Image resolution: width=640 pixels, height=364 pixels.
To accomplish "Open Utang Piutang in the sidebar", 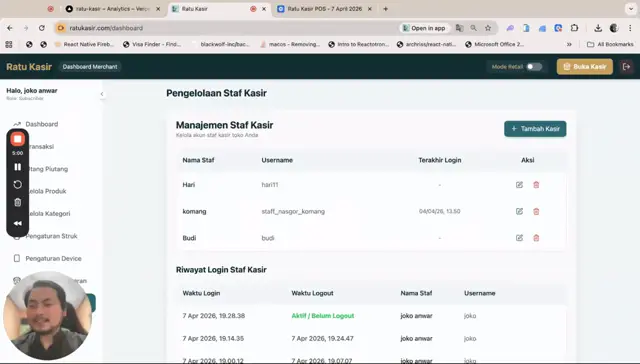I will (48, 169).
